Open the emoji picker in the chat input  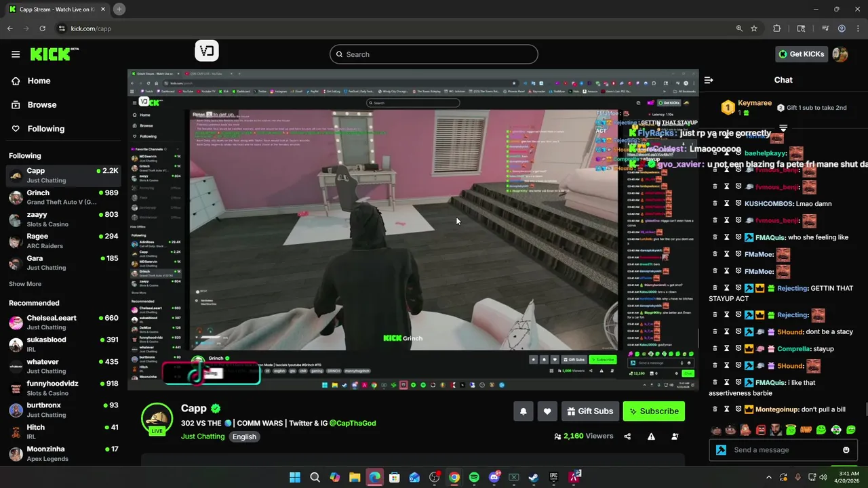846,450
